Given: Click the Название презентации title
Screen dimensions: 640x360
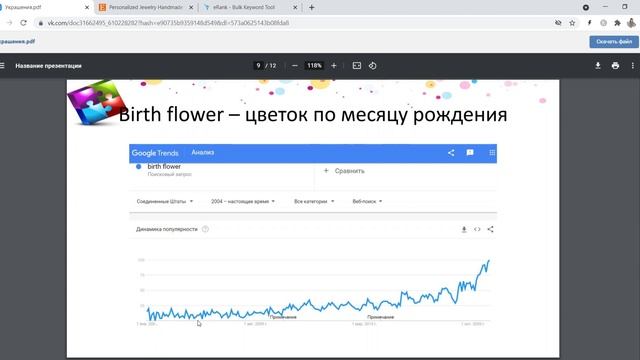Looking at the screenshot, I should (x=48, y=66).
